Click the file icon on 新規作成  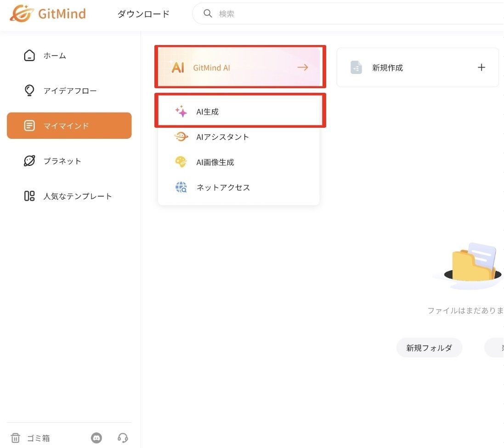pos(356,68)
